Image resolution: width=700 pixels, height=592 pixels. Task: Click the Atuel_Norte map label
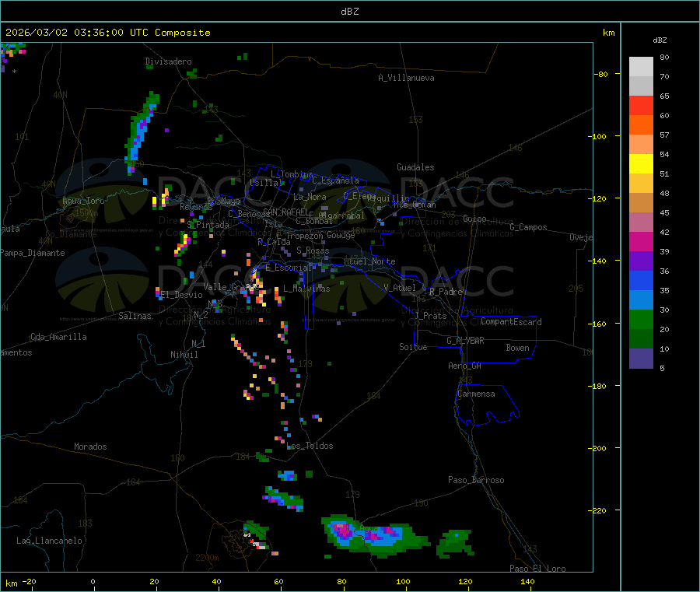[369, 261]
